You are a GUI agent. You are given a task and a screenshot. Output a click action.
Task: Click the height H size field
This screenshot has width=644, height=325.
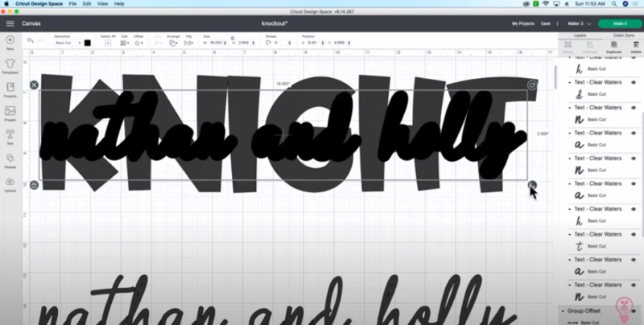tap(246, 43)
